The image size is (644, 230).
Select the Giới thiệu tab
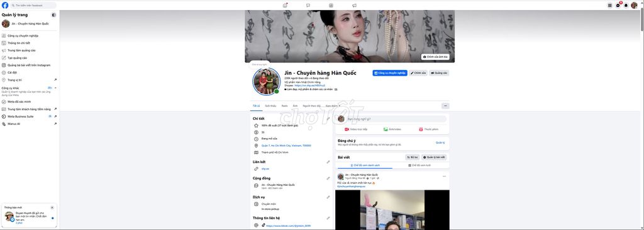coord(270,106)
